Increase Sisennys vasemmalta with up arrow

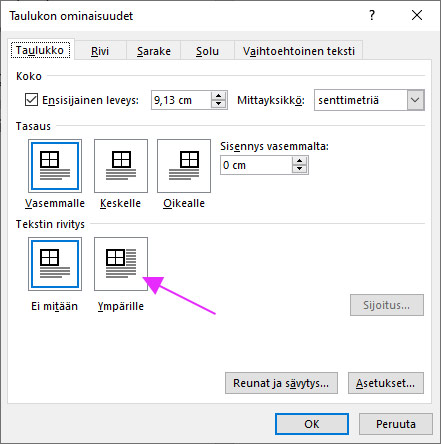pyautogui.click(x=299, y=161)
